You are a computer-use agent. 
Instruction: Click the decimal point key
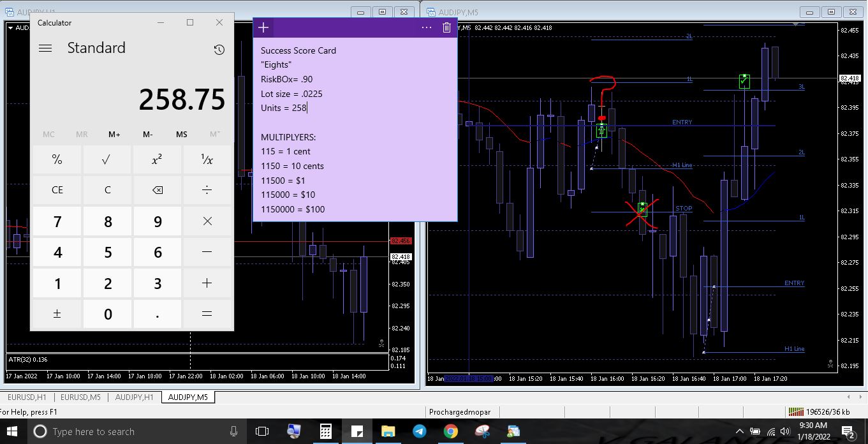click(157, 314)
